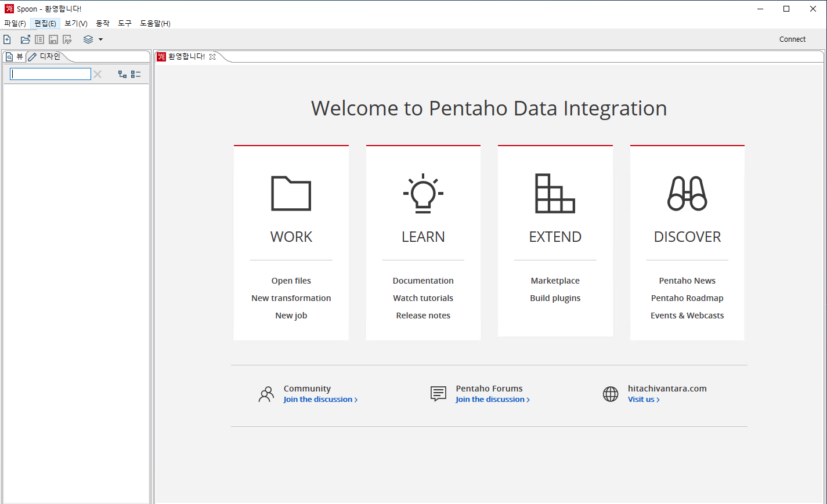Maximize the Spoon window
This screenshot has width=827, height=504.
coord(786,9)
